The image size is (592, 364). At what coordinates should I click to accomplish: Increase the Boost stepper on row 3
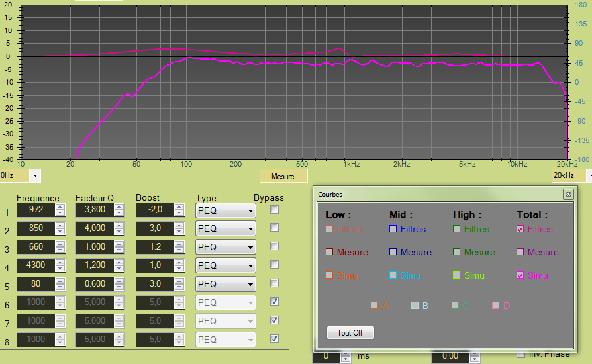[x=179, y=244]
